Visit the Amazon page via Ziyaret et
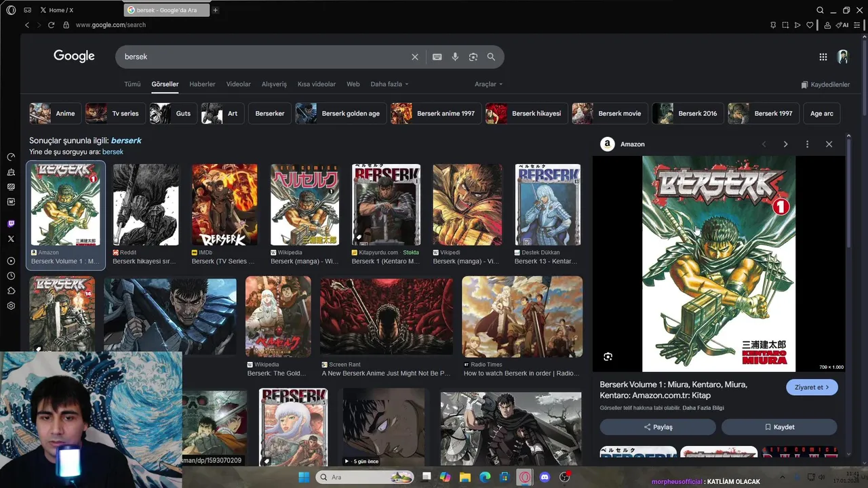868x488 pixels. (x=812, y=387)
